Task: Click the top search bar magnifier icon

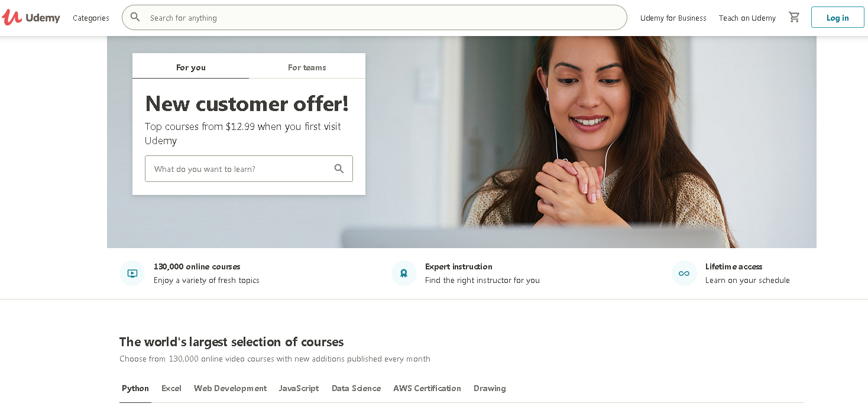Action: [135, 17]
